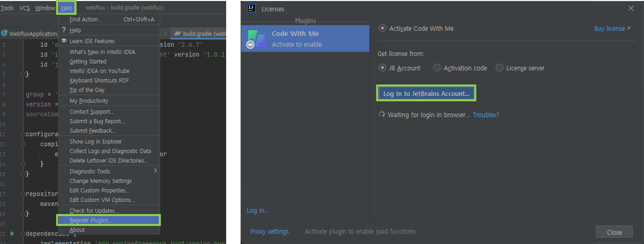
Task: Open the Tools menu
Action: tap(7, 8)
